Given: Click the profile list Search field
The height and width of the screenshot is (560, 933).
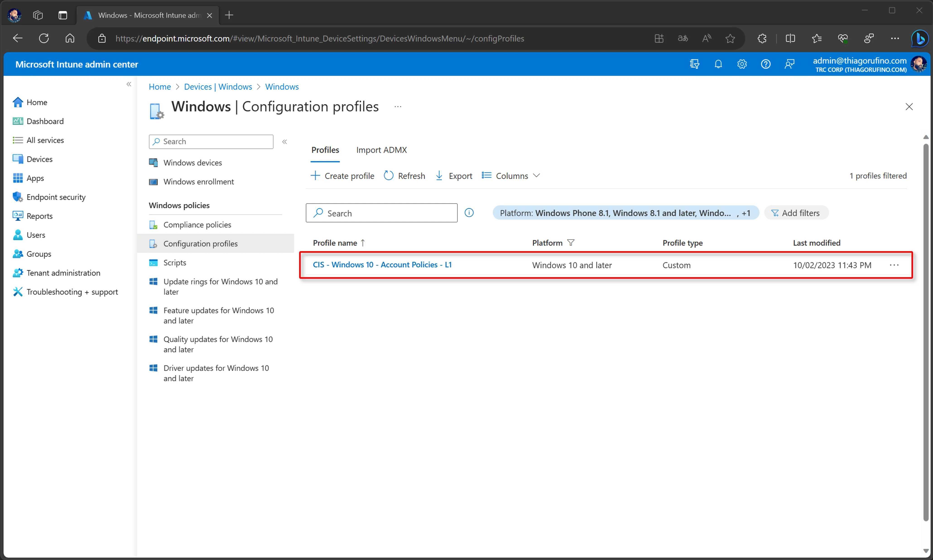Looking at the screenshot, I should [381, 213].
